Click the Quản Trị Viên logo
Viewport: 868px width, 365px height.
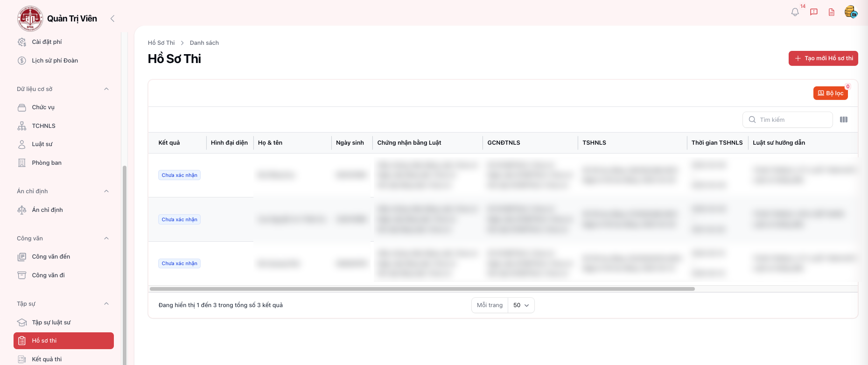[x=30, y=19]
